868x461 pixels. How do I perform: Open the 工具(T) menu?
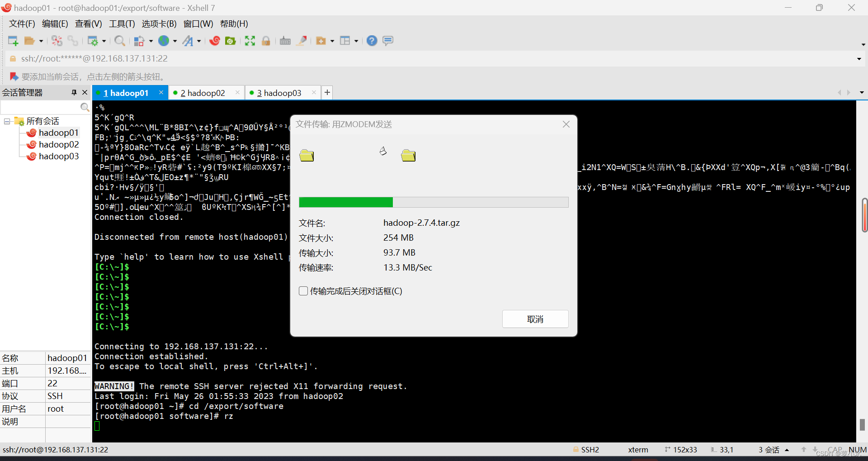coord(122,24)
